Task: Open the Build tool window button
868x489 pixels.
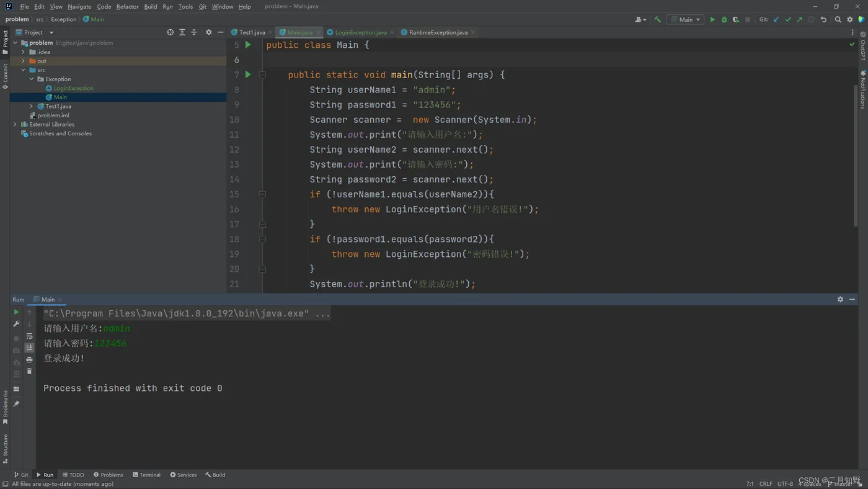Action: (215, 475)
